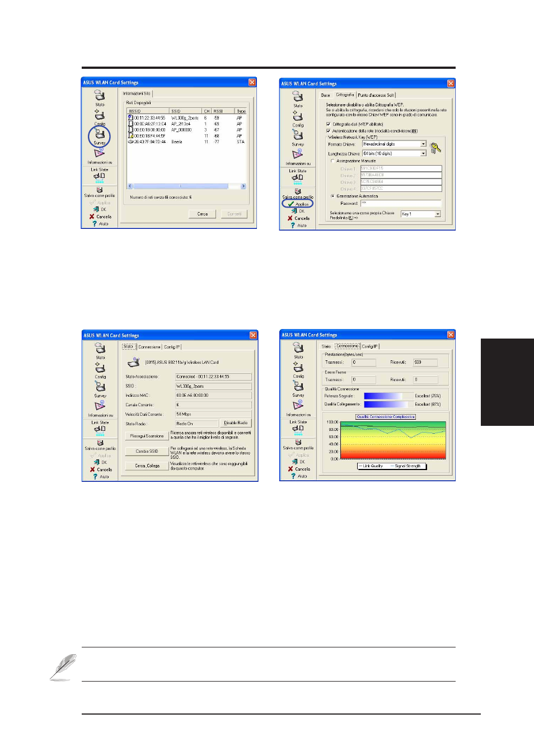The height and width of the screenshot is (756, 534).
Task: Click the Disable Radio button
Action: coord(236,423)
